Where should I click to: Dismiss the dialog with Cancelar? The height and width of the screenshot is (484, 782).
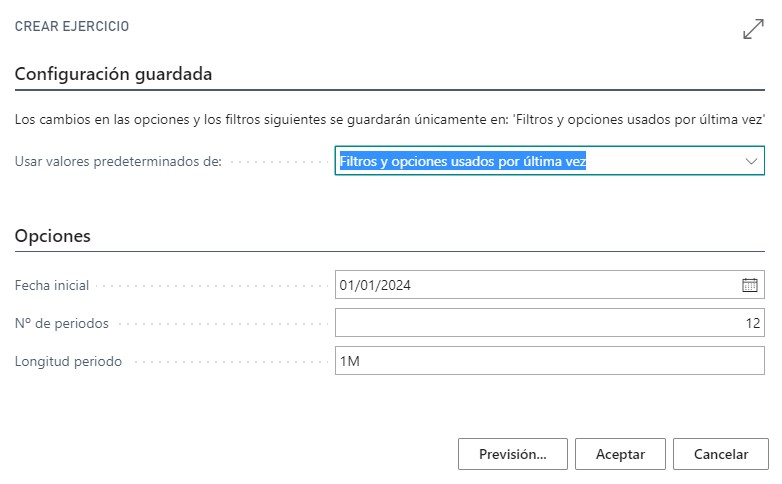(x=721, y=454)
